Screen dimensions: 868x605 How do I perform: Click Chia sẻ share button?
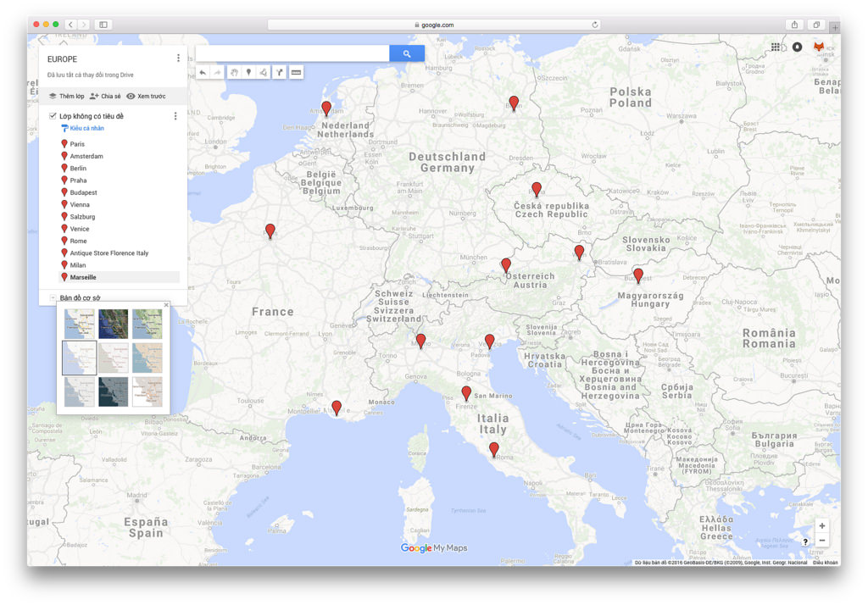pyautogui.click(x=105, y=96)
